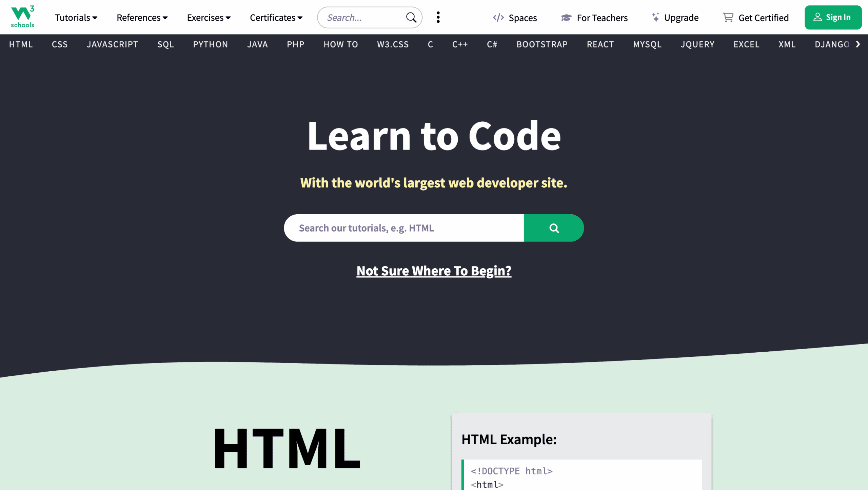The image size is (868, 490).
Task: Click the W3Schools logo
Action: coord(22,17)
